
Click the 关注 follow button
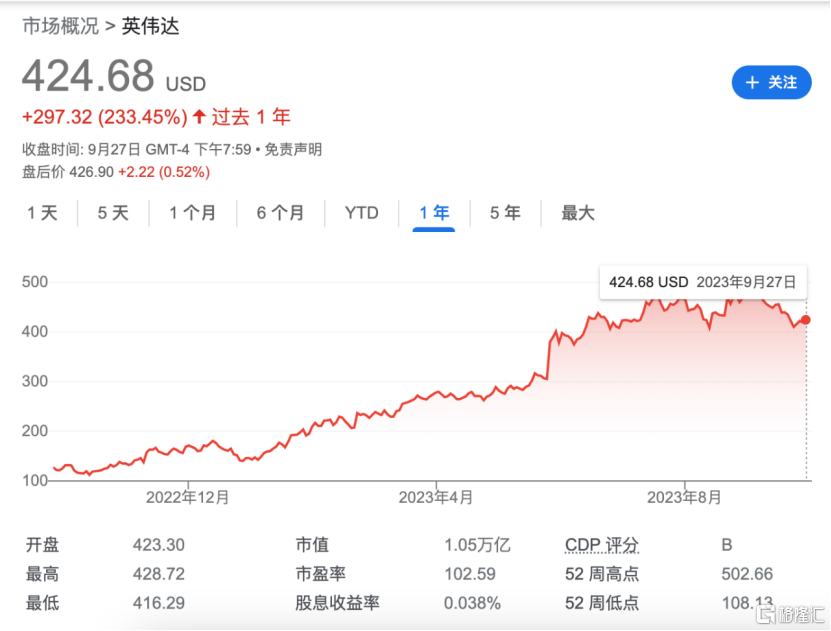coord(771,83)
